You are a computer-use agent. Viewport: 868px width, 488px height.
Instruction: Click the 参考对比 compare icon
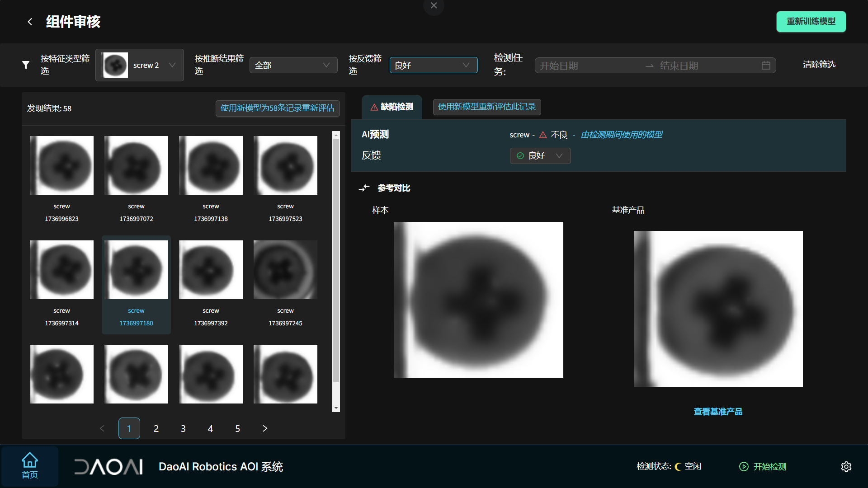(x=364, y=188)
